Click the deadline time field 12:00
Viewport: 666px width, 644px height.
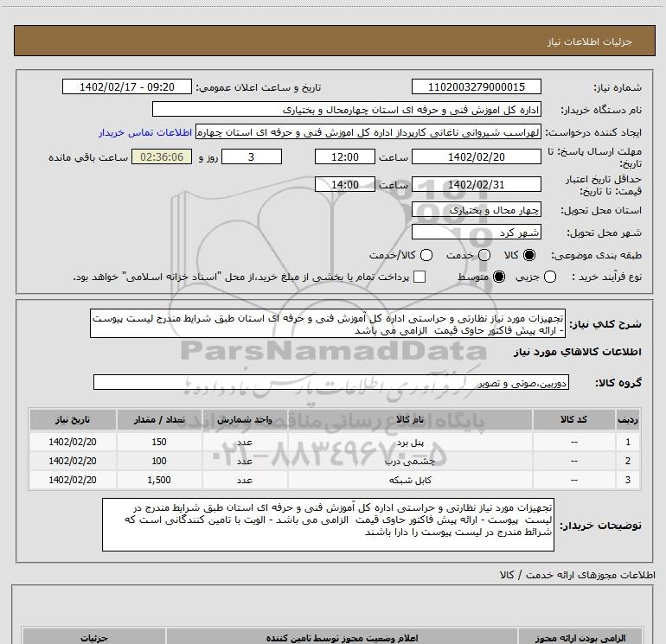[345, 157]
